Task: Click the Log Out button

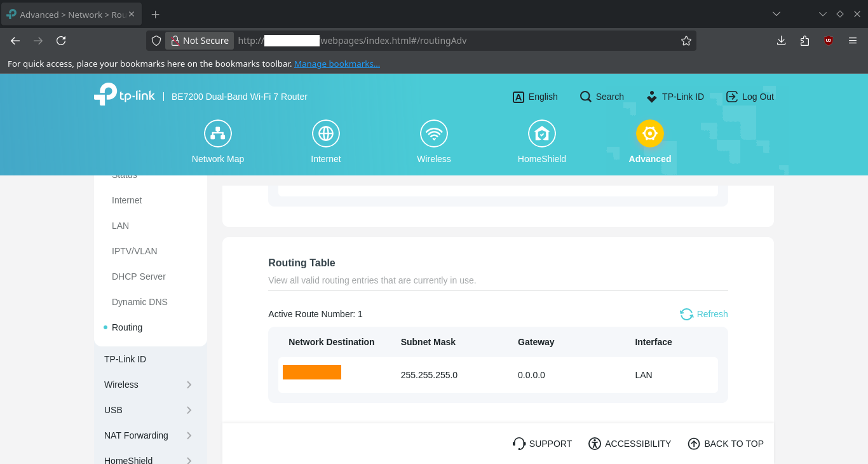Action: [x=750, y=97]
